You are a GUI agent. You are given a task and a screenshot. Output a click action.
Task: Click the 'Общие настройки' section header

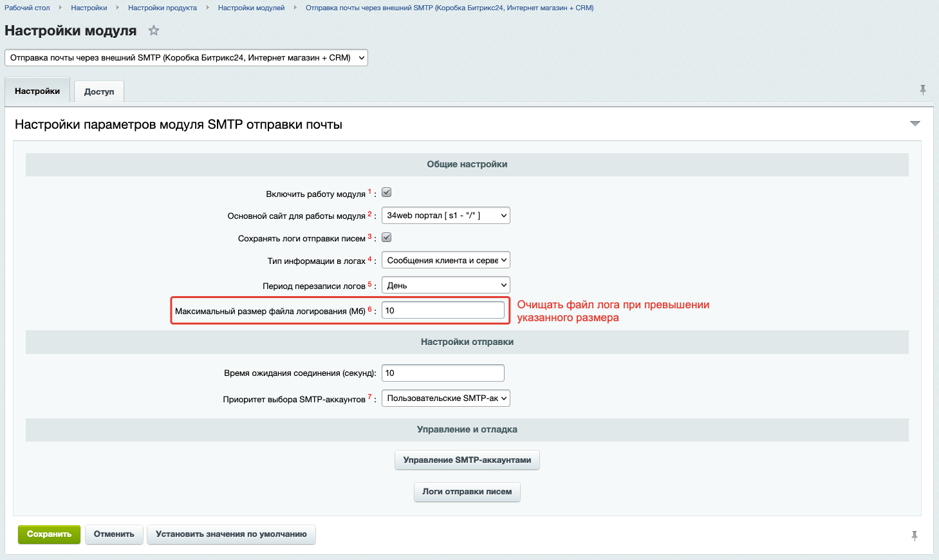pos(467,164)
